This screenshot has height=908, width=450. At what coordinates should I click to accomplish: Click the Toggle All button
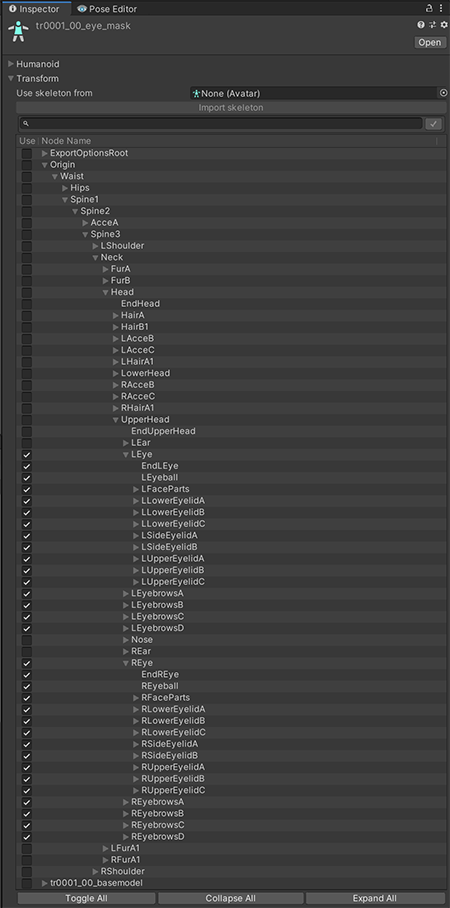[86, 898]
